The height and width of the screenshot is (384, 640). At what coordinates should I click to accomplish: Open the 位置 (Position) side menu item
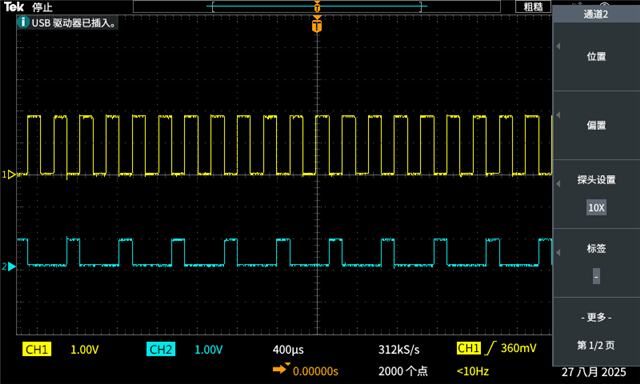[x=596, y=57]
